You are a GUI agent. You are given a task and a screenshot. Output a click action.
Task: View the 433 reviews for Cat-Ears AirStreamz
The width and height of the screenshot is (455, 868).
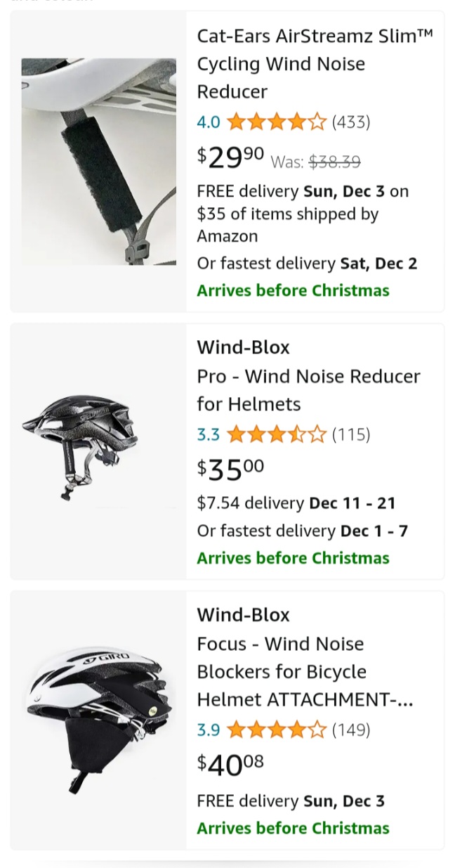coord(351,122)
